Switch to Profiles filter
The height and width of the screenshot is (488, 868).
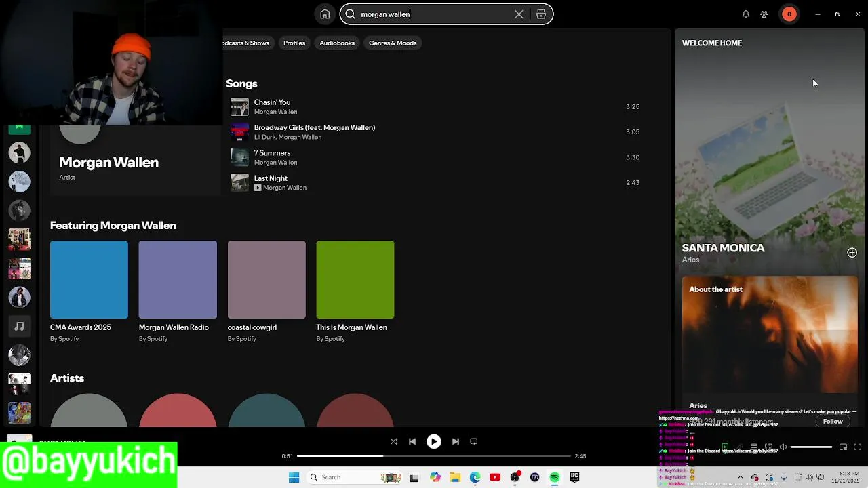click(x=294, y=43)
